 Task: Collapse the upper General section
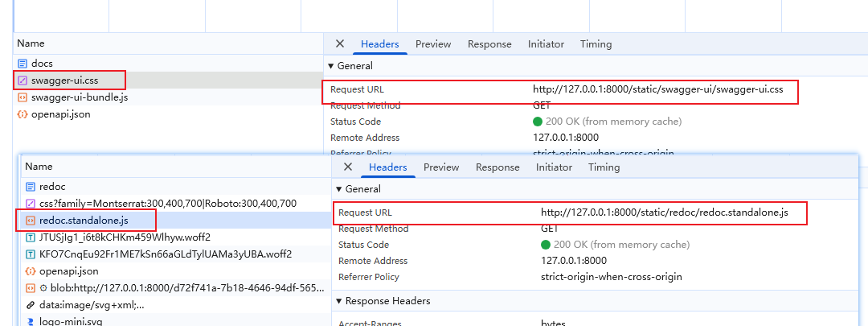coord(331,66)
